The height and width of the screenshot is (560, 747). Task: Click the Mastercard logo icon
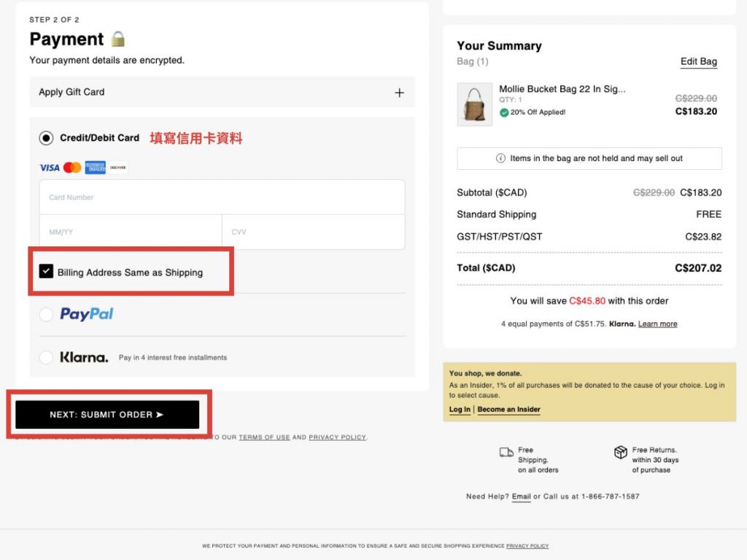(72, 168)
